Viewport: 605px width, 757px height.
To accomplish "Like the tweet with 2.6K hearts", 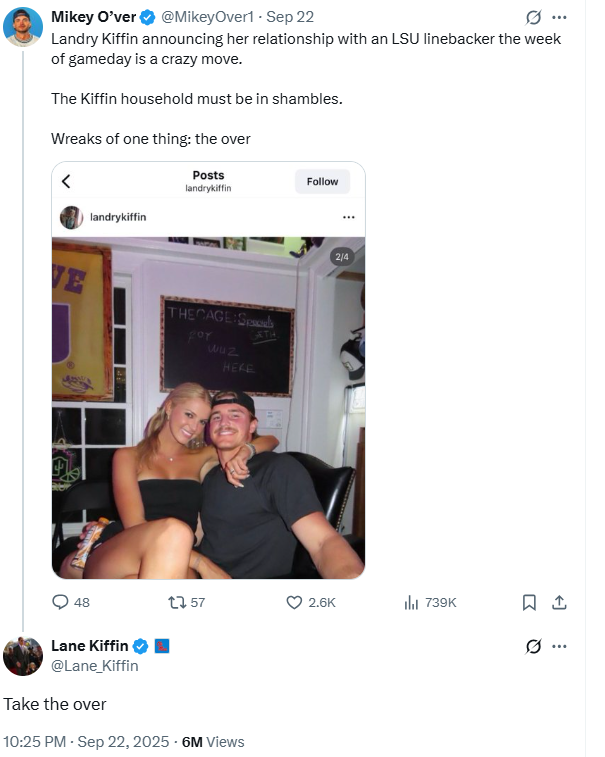I will [295, 602].
